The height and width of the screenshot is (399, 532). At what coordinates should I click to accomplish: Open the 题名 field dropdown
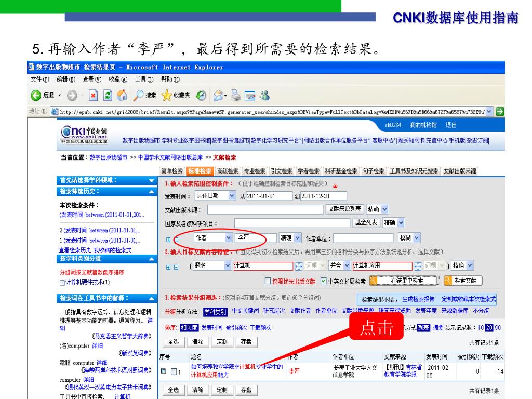point(212,265)
